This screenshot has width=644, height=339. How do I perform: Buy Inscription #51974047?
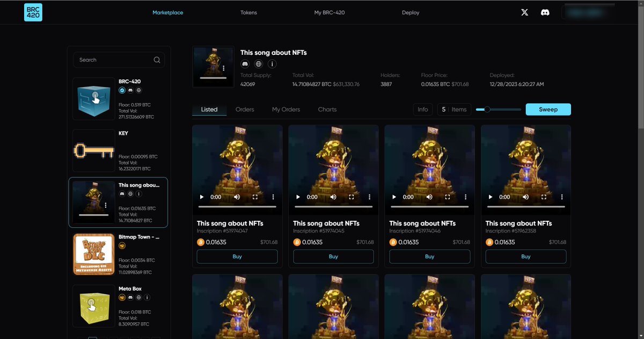coord(237,257)
